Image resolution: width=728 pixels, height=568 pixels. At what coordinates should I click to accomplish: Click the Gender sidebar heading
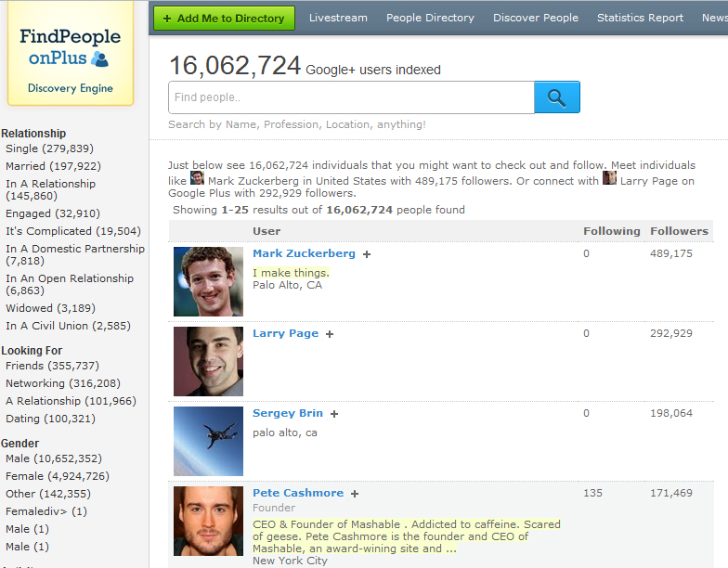click(x=20, y=444)
